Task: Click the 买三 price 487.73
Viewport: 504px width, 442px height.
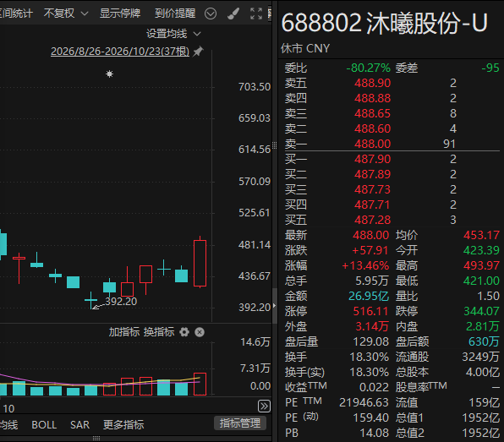Action: pos(373,189)
